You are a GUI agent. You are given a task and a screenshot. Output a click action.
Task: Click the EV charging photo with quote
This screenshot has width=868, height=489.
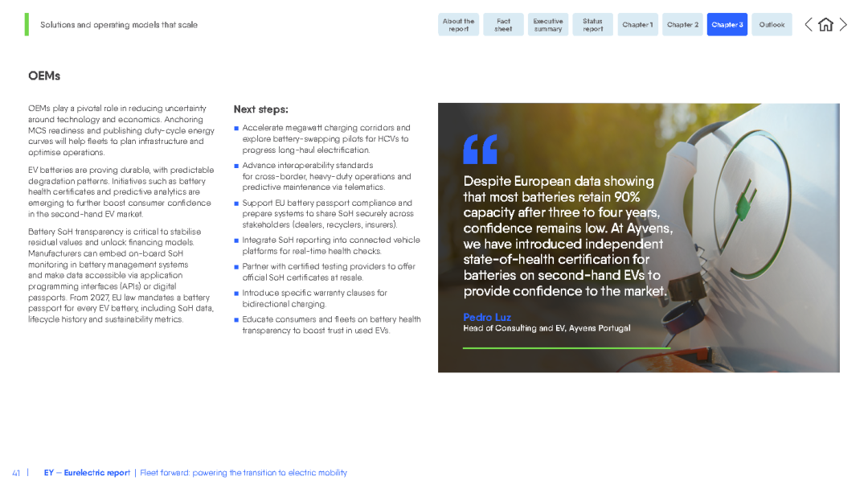[x=639, y=237]
